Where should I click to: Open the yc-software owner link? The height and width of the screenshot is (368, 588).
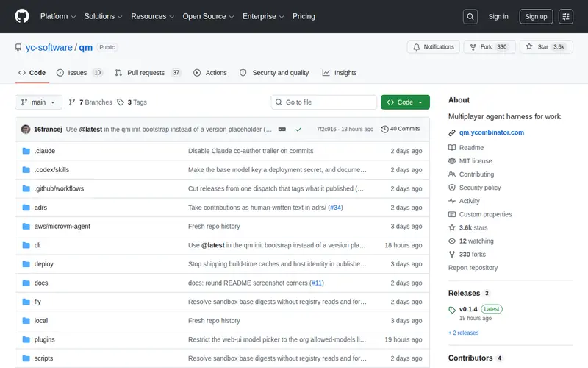(x=49, y=47)
